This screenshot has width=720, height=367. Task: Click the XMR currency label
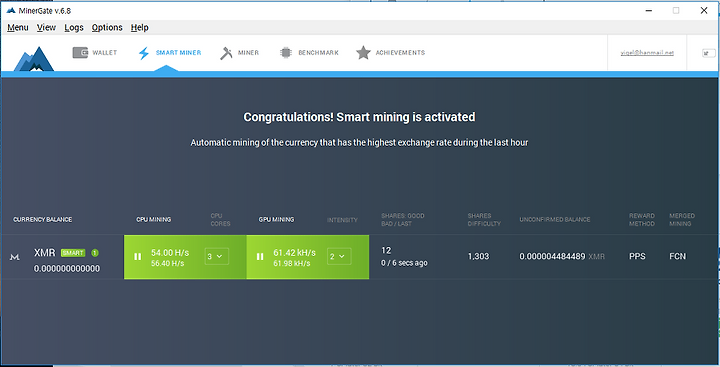[x=45, y=253]
